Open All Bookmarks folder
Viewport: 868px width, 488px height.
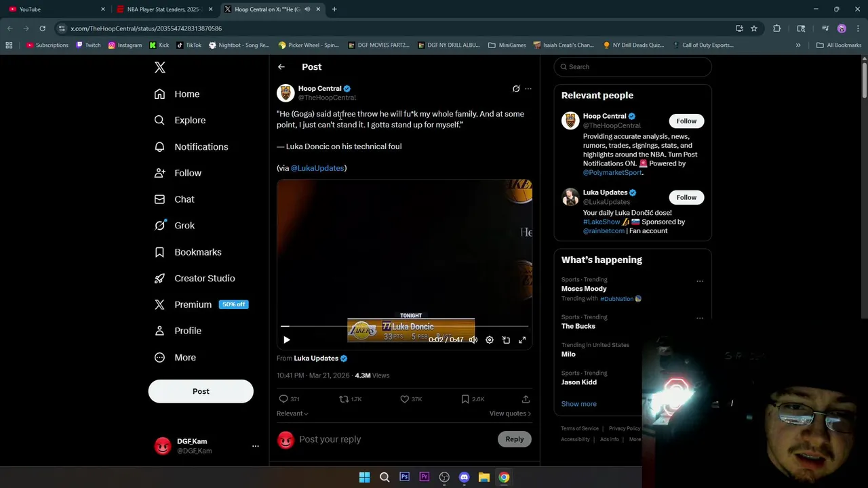pos(839,45)
